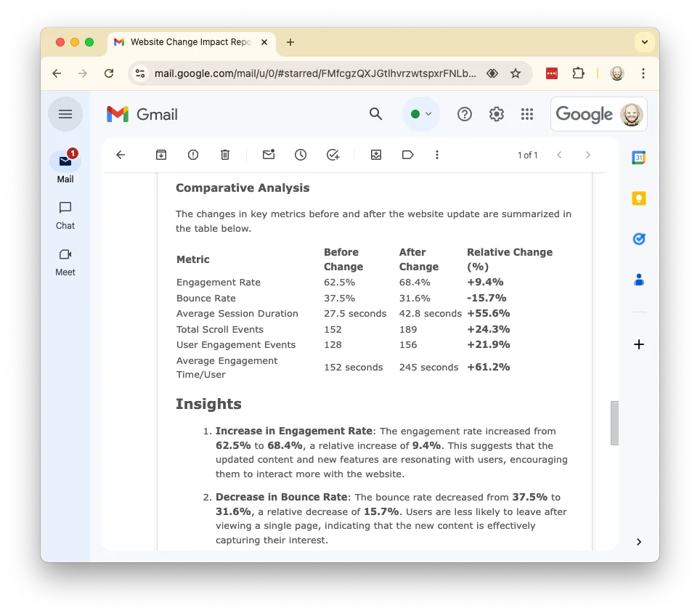
Task: Open the active status dropdown
Action: pyautogui.click(x=421, y=114)
